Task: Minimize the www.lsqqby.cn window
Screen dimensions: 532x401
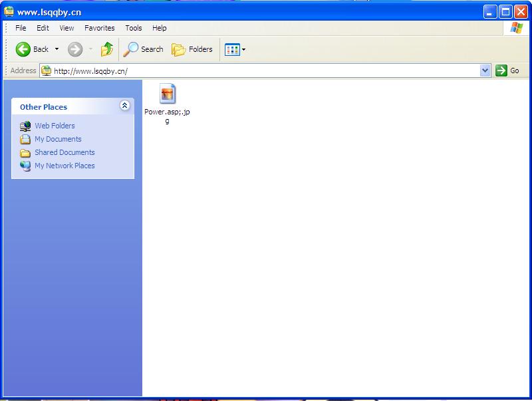Action: click(x=489, y=12)
